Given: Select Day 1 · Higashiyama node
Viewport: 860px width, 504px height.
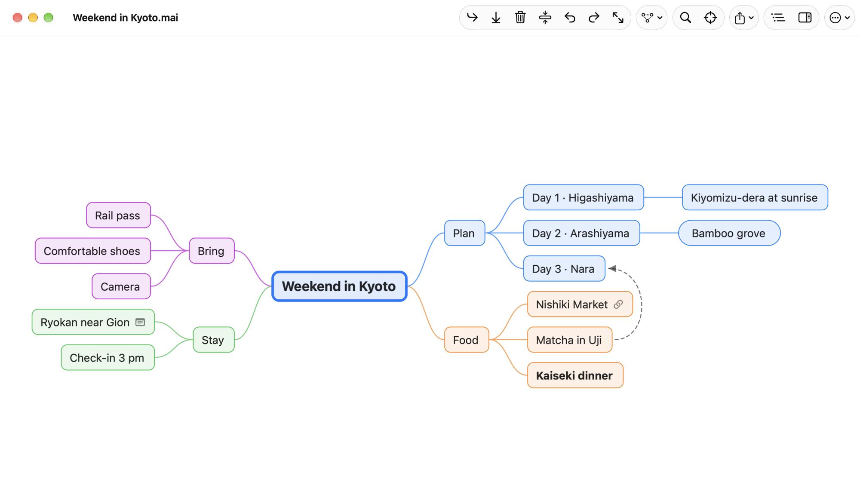Looking at the screenshot, I should click(584, 197).
